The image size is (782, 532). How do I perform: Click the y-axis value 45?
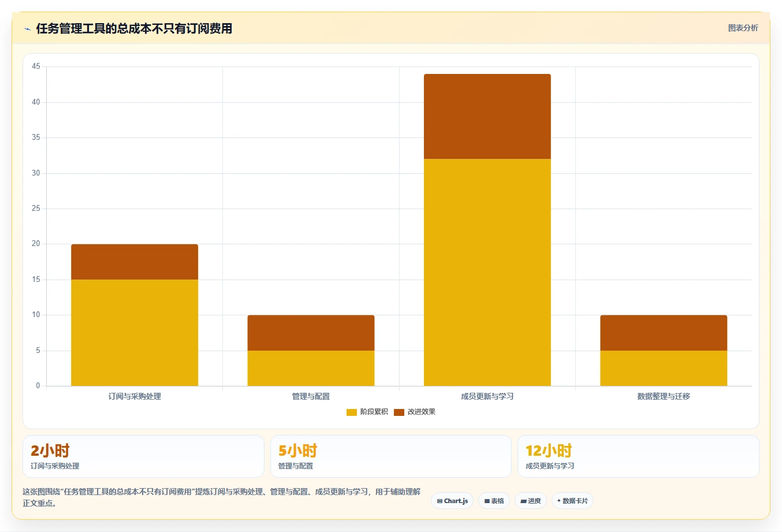(x=36, y=66)
